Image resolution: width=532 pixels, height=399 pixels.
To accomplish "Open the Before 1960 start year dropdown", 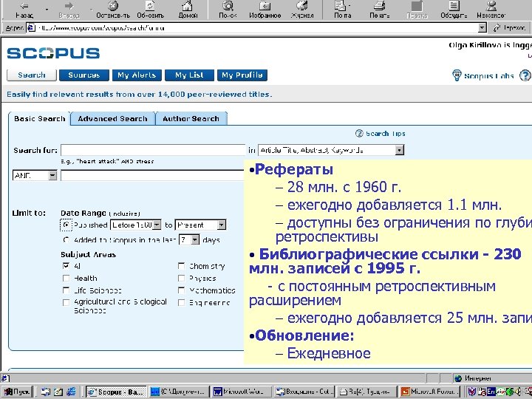I will coord(136,225).
